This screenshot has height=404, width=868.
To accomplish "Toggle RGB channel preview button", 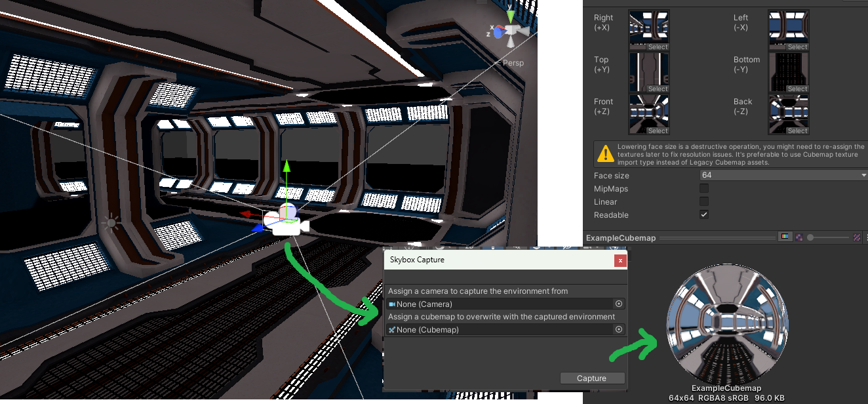I will [x=785, y=237].
